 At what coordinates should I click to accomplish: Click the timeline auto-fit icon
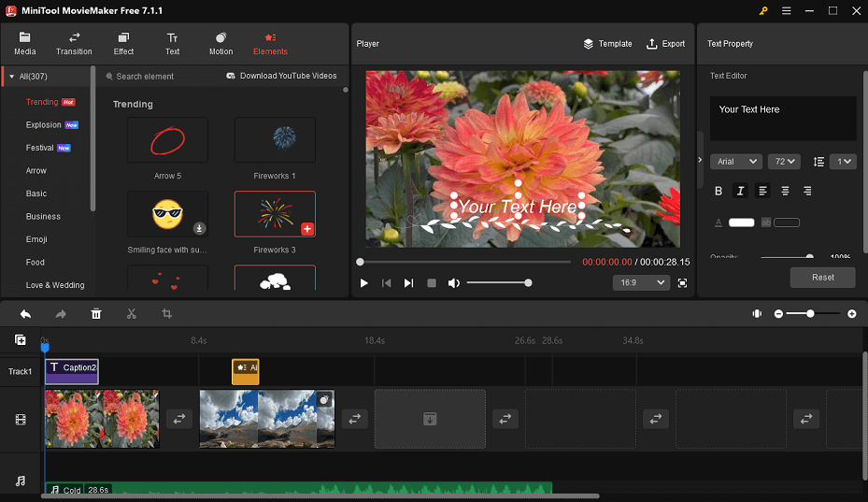757,314
